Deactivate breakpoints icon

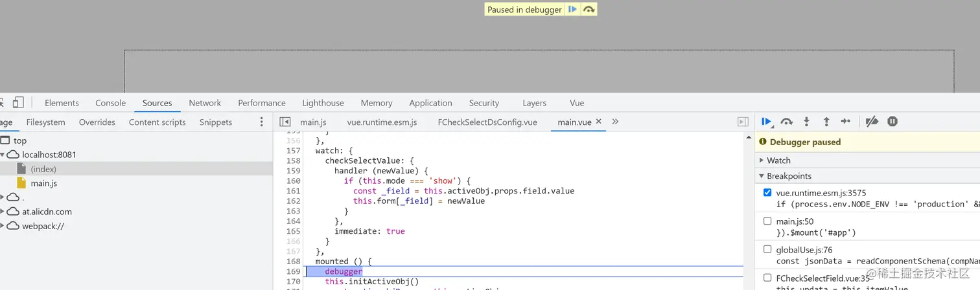point(872,122)
